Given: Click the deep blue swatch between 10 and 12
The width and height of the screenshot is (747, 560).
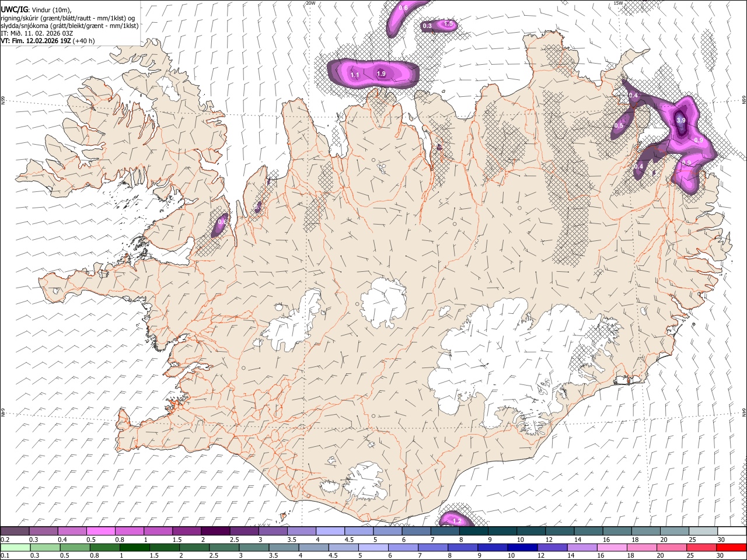Looking at the screenshot, I should pos(522,547).
